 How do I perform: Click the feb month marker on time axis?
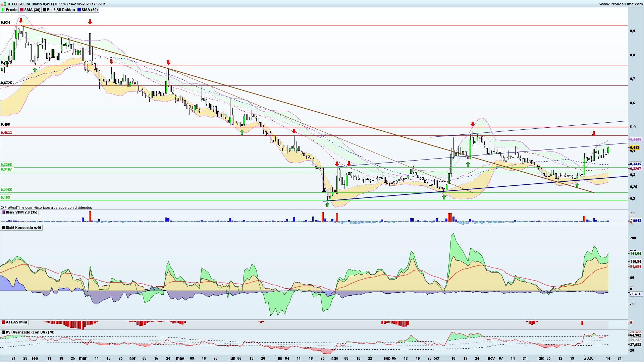click(35, 358)
